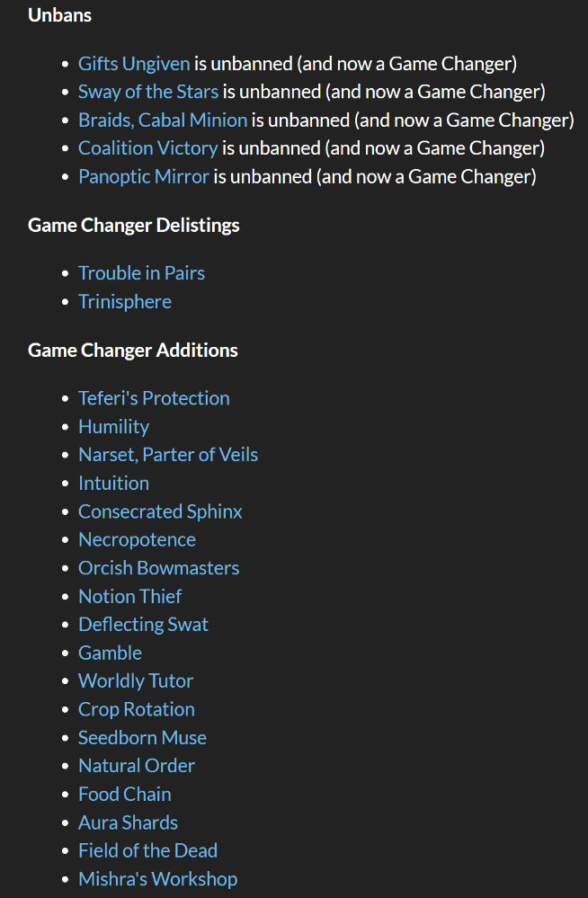Open Braids, Cabal Minion card link
Image resolution: width=588 pixels, height=898 pixels.
pyautogui.click(x=162, y=120)
